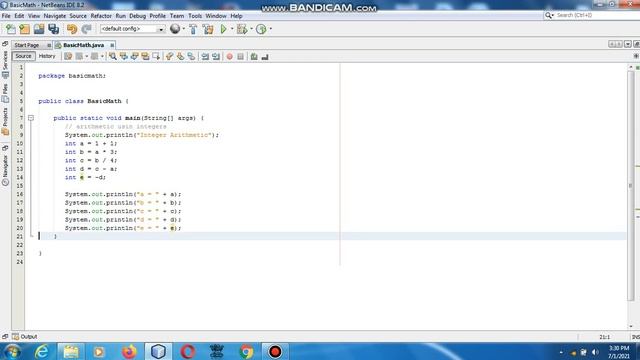
Task: Click the Previous Bookmark icon
Action: coord(169,56)
